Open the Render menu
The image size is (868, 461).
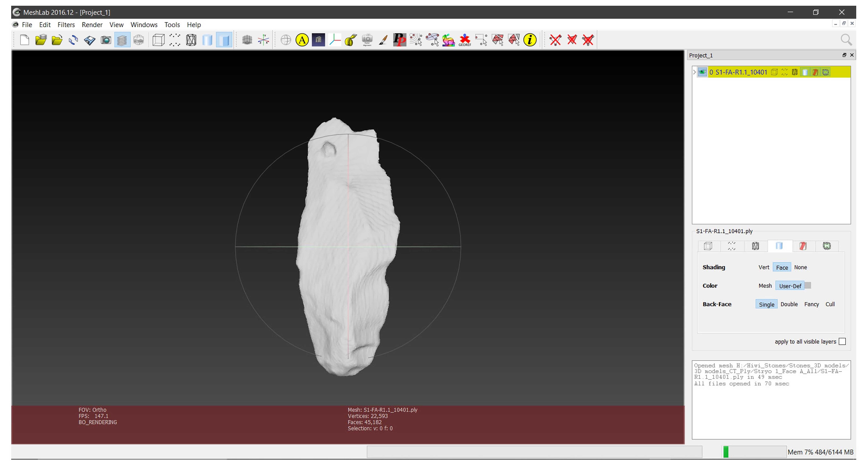coord(92,25)
